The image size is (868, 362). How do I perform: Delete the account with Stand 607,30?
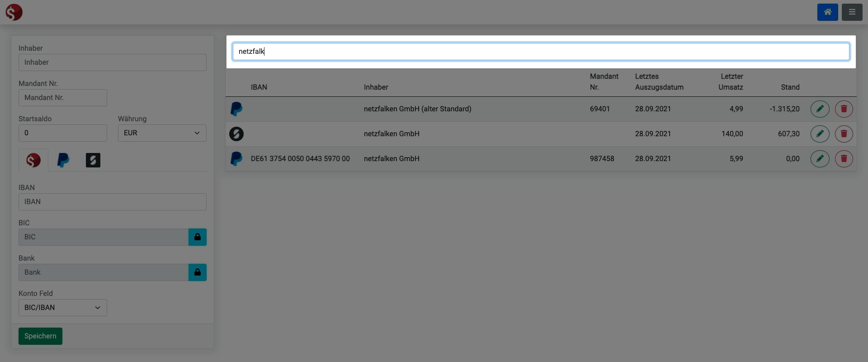(x=844, y=134)
